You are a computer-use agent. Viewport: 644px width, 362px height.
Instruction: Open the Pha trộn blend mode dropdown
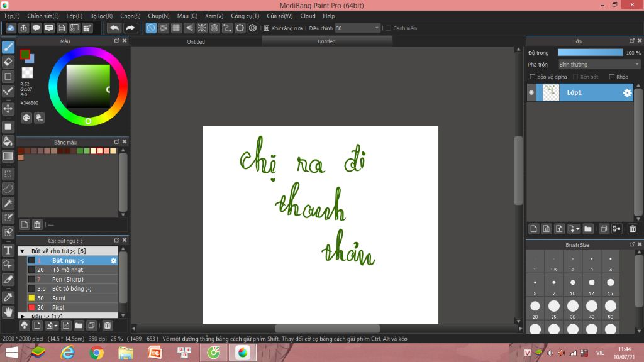[599, 65]
